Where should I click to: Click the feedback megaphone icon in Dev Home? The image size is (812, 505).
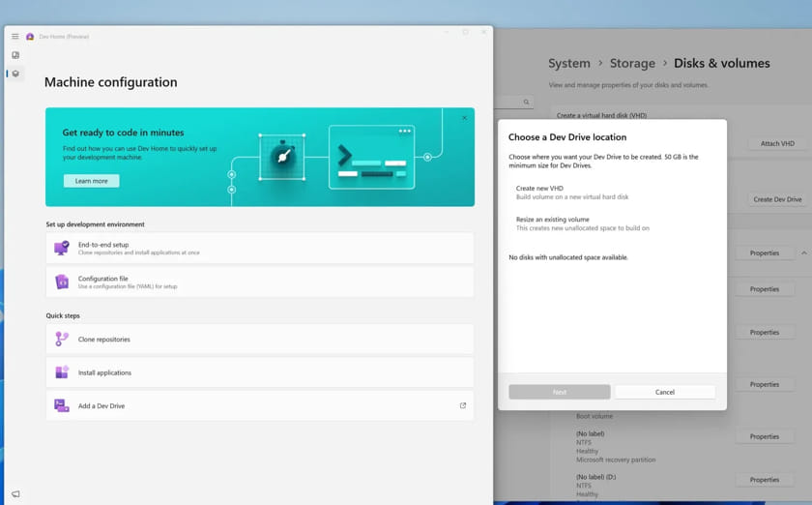point(15,494)
